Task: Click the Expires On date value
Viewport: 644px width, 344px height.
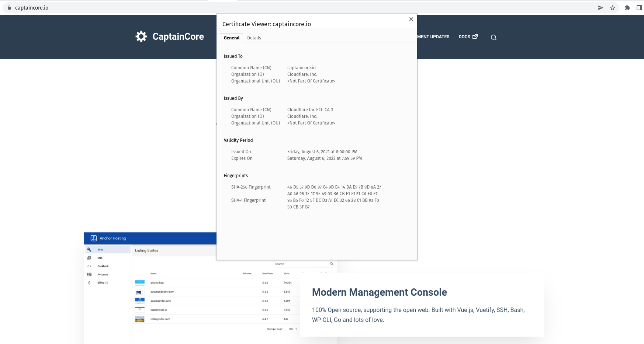Action: coord(325,158)
